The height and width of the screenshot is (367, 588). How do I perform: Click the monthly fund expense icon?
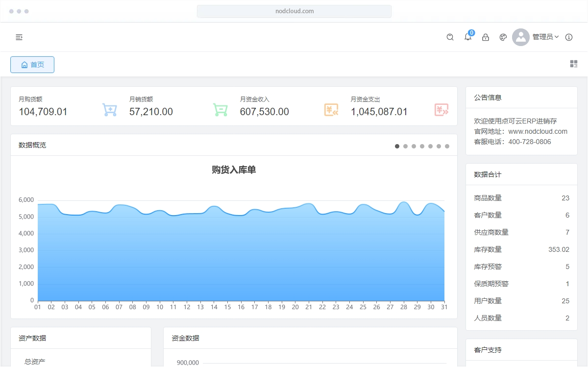[x=441, y=110]
